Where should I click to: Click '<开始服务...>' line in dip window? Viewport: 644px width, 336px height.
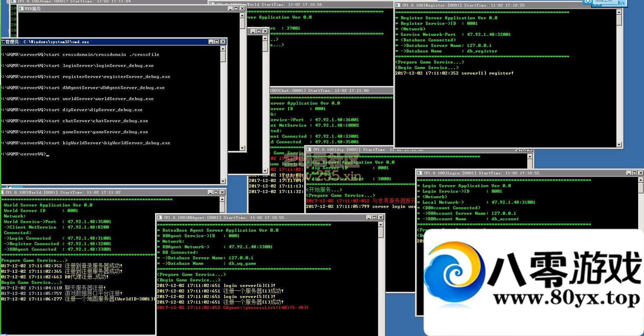coord(324,190)
